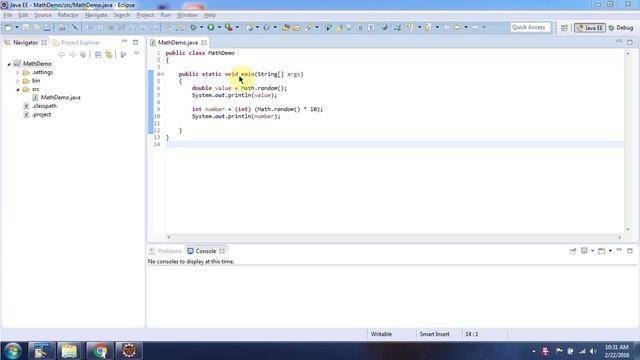Open the External Tools dropdown arrow
The width and height of the screenshot is (640, 360).
237,27
